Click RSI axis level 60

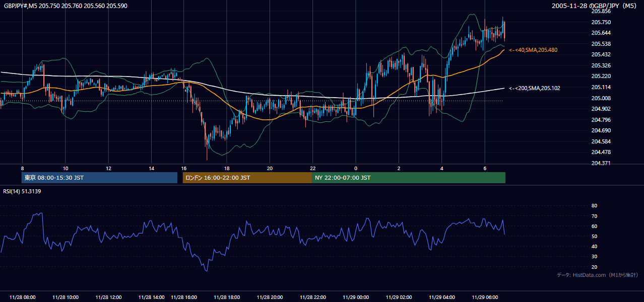(594, 226)
